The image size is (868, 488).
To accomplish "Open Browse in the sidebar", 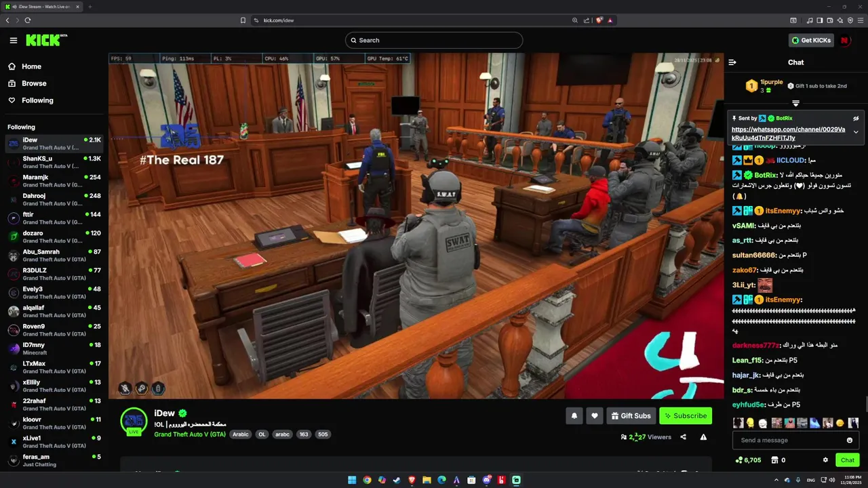I will (34, 83).
